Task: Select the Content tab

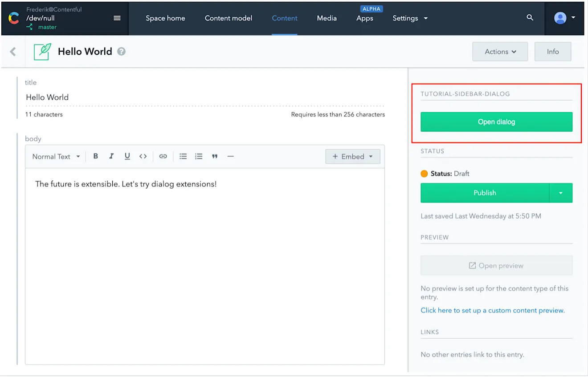Action: coord(285,18)
